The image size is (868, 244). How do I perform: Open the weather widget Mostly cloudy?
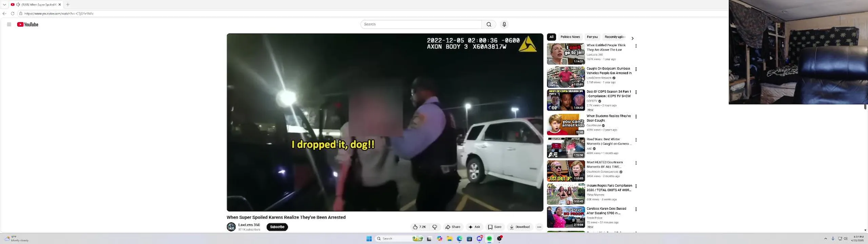click(17, 239)
